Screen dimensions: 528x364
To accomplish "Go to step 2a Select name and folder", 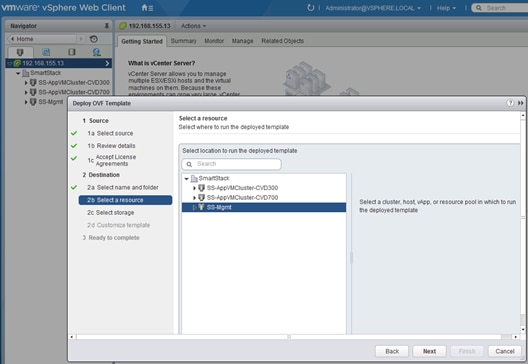I will [x=123, y=187].
